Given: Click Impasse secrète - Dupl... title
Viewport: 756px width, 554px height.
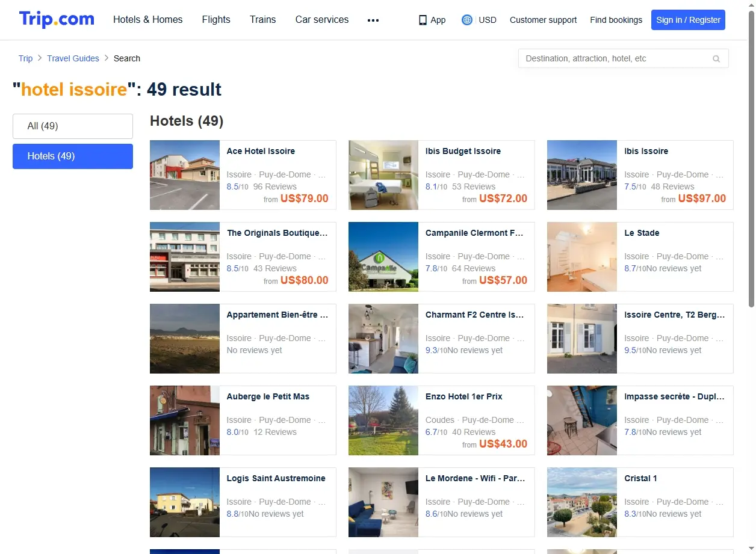Looking at the screenshot, I should 675,396.
